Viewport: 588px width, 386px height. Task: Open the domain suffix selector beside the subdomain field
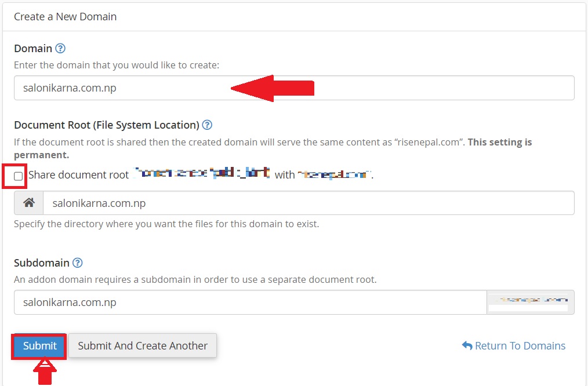[529, 302]
